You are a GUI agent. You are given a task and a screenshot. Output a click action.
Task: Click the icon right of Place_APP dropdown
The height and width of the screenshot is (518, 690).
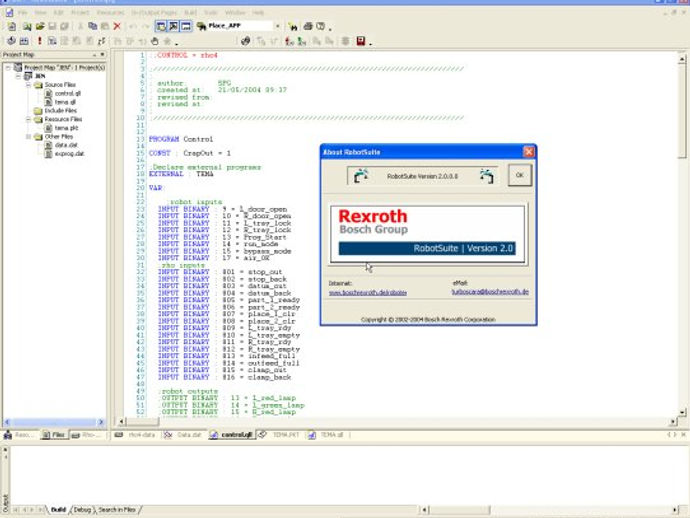(293, 26)
